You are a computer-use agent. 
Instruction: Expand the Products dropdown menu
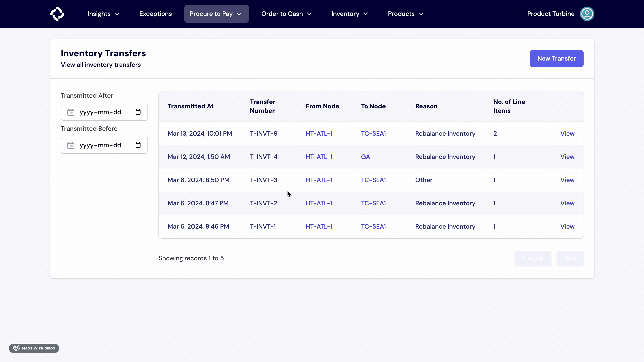coord(405,14)
